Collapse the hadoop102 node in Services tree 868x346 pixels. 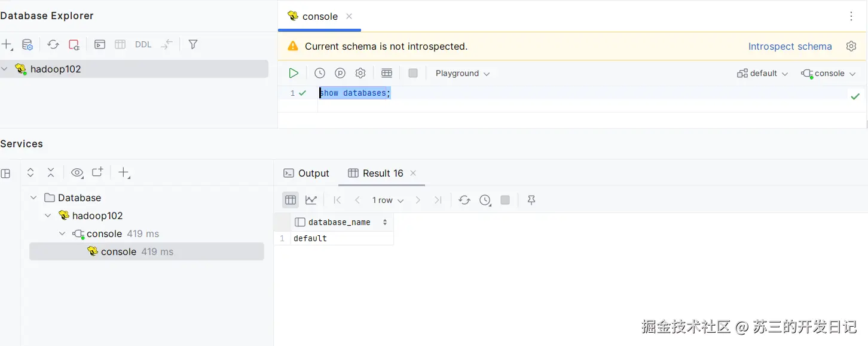coord(48,216)
